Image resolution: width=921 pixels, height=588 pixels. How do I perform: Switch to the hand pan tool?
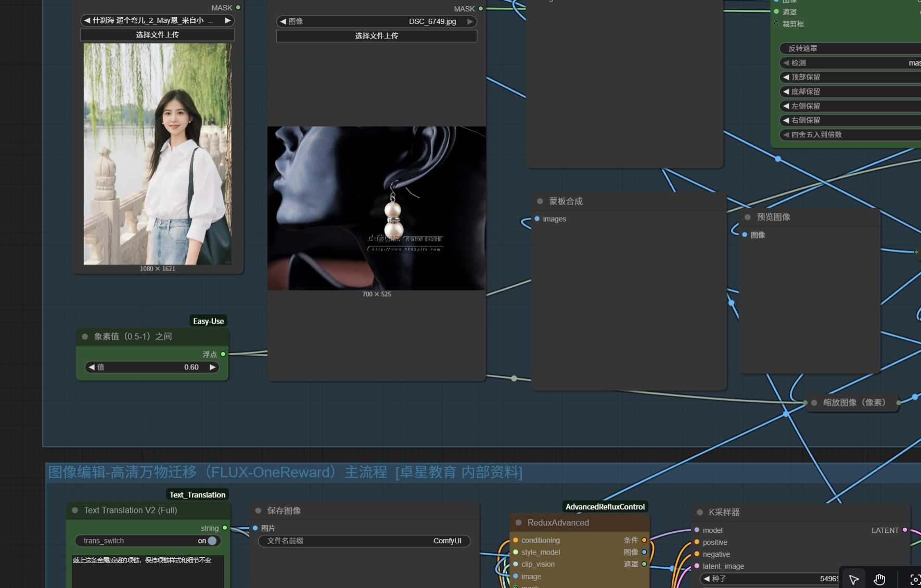tap(879, 580)
